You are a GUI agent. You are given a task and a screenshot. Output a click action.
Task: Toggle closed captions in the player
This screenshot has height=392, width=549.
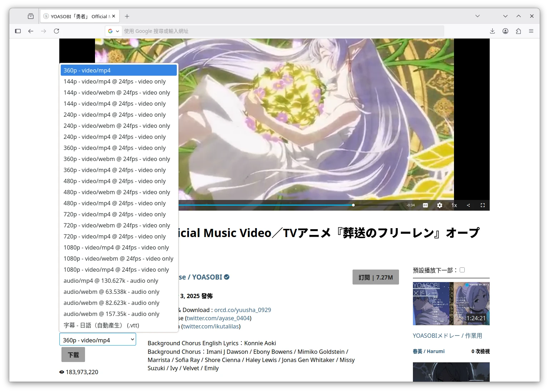coord(425,205)
